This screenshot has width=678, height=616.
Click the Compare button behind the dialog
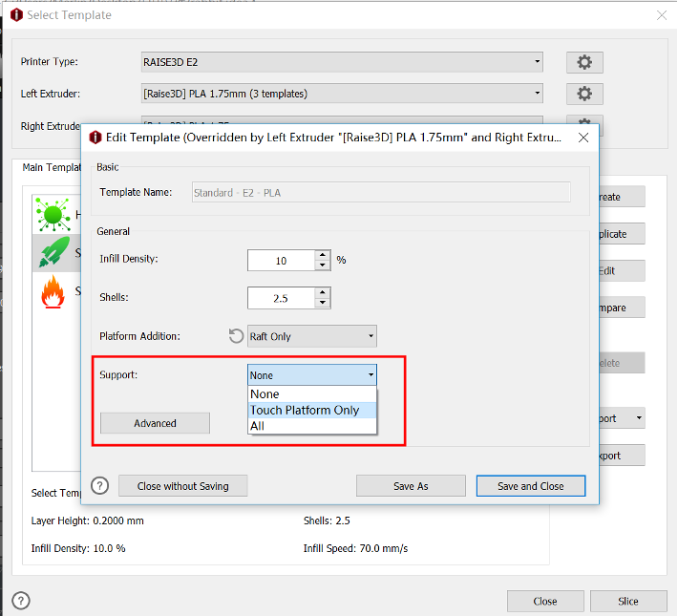pos(622,308)
